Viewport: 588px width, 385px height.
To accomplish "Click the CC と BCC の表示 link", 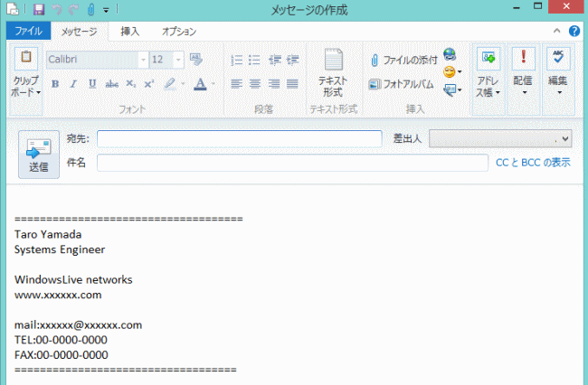I will pos(533,163).
